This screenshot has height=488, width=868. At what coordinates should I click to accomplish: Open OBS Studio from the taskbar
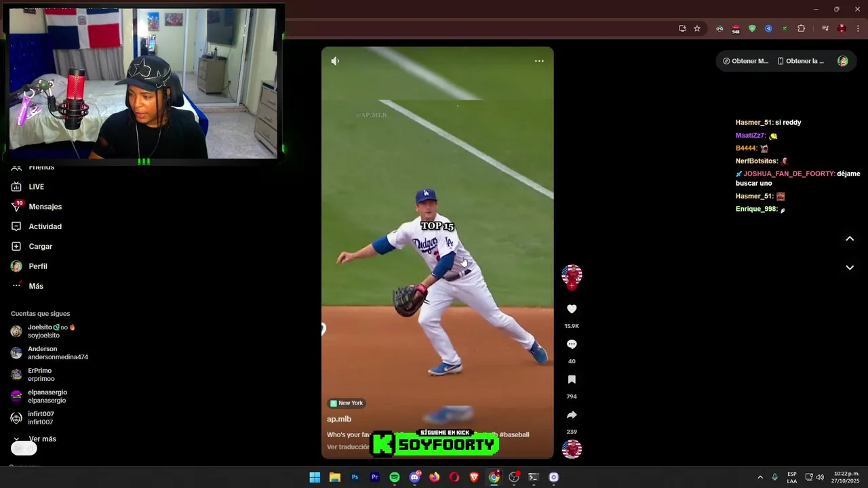coord(514,477)
